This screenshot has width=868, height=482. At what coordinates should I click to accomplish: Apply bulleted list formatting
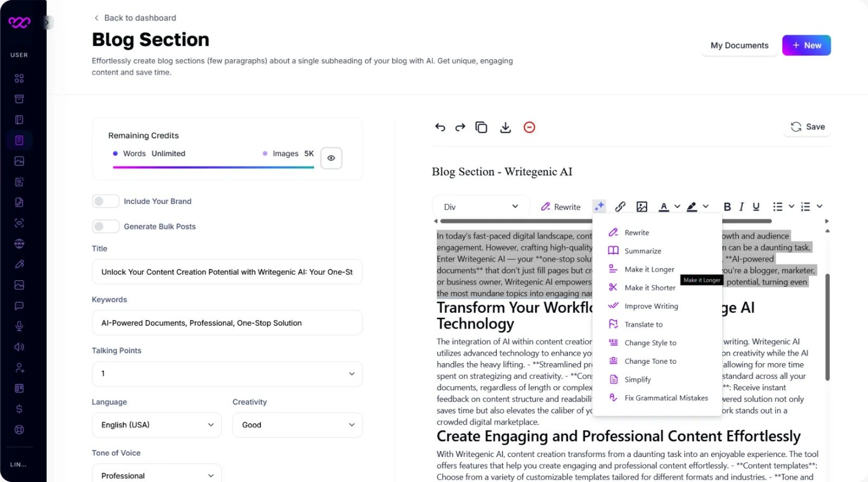click(777, 206)
